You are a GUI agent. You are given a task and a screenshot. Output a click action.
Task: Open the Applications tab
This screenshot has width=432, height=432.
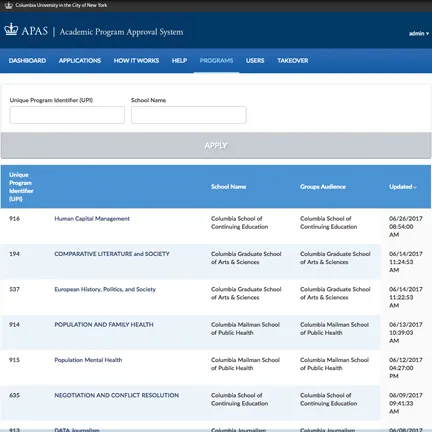point(80,61)
